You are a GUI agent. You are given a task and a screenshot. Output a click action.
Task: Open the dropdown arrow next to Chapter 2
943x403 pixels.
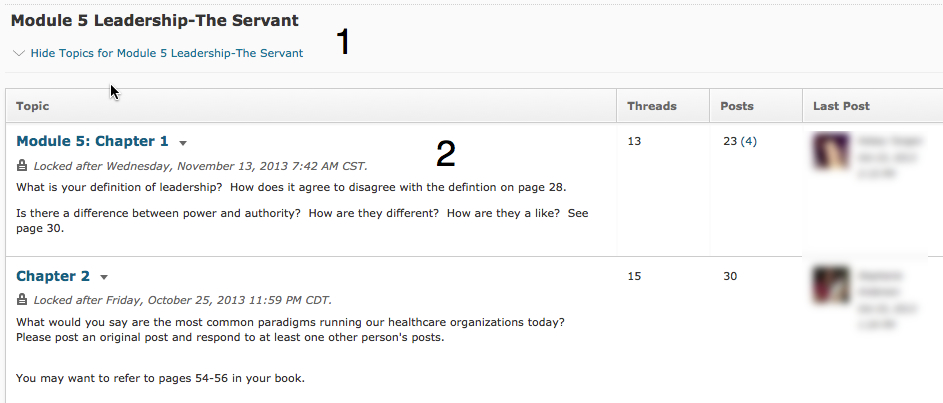click(x=104, y=277)
